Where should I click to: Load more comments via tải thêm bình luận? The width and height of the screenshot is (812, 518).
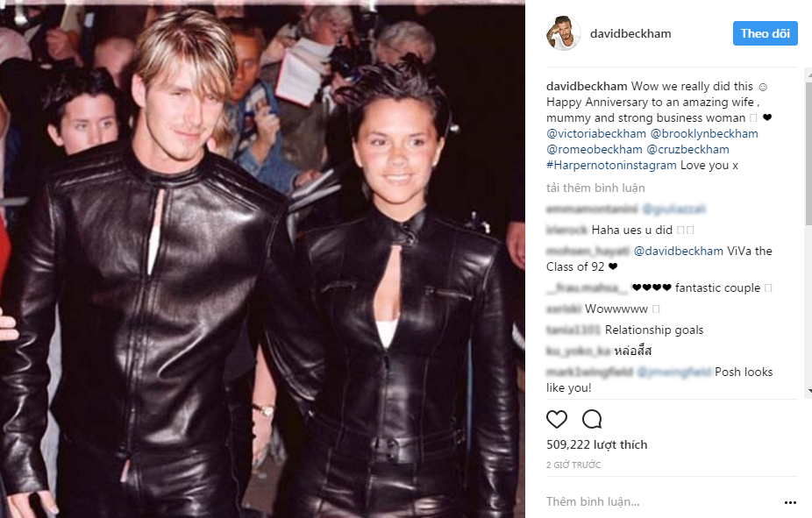coord(595,188)
